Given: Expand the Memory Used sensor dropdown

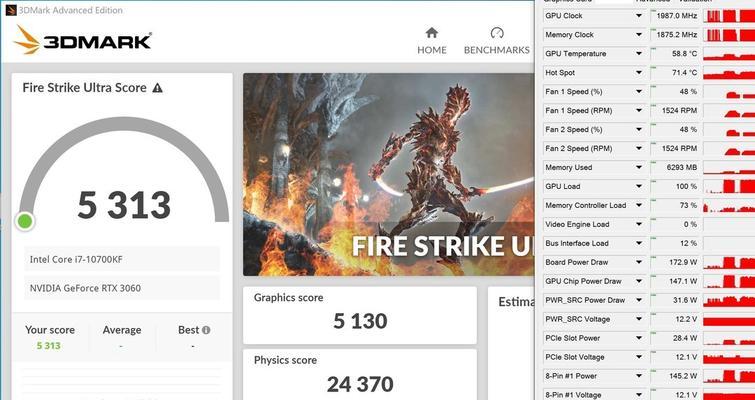Looking at the screenshot, I should 639,168.
